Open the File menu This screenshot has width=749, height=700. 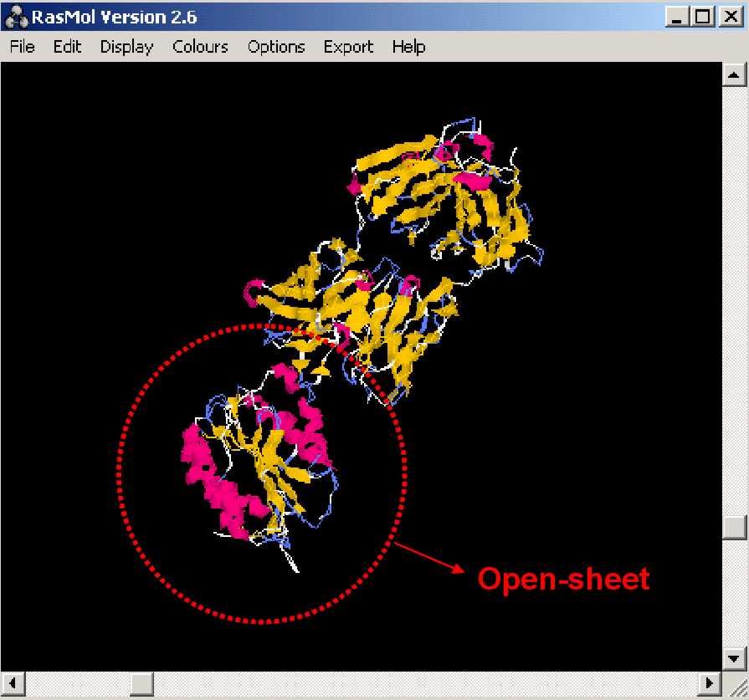22,47
